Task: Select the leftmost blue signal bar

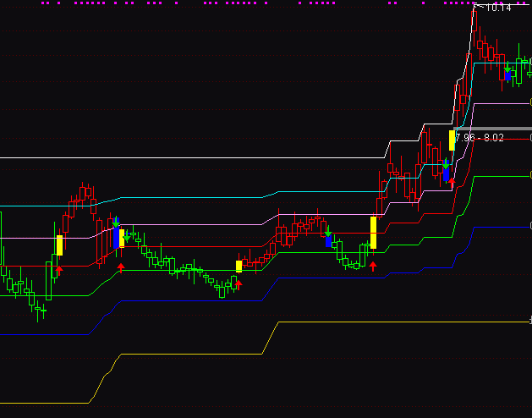Action: pyautogui.click(x=116, y=238)
